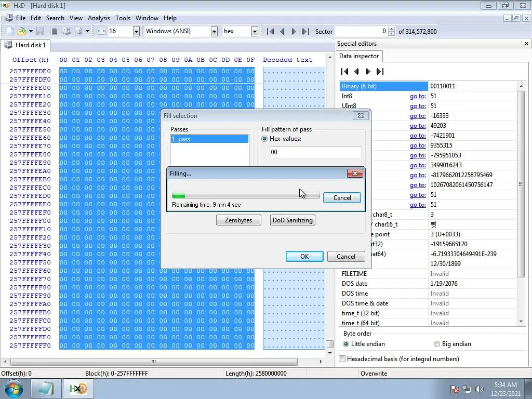532x399 pixels.
Task: Open the View menu
Action: point(76,18)
